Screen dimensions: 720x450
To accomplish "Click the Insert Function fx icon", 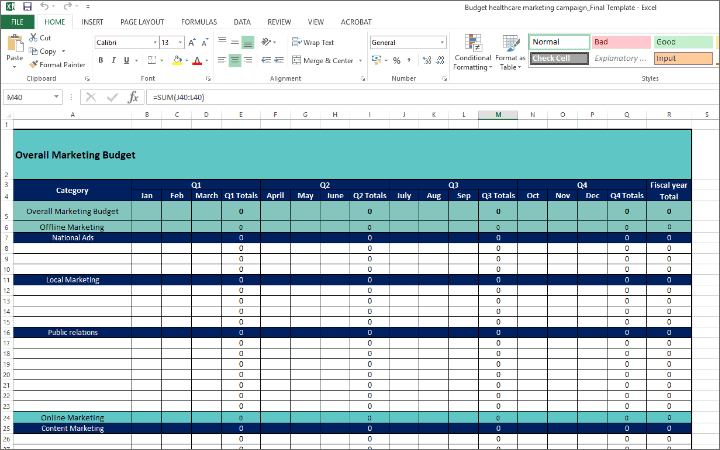I will (x=133, y=97).
